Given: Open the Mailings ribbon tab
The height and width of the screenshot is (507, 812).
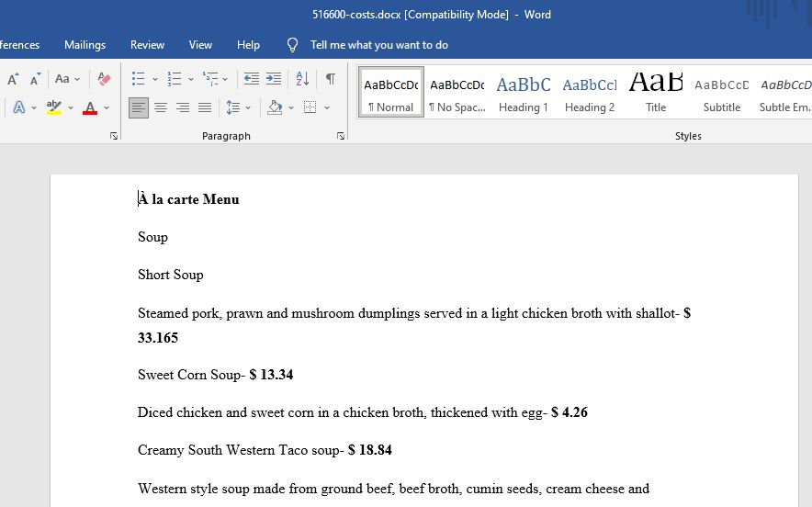Looking at the screenshot, I should coord(85,45).
